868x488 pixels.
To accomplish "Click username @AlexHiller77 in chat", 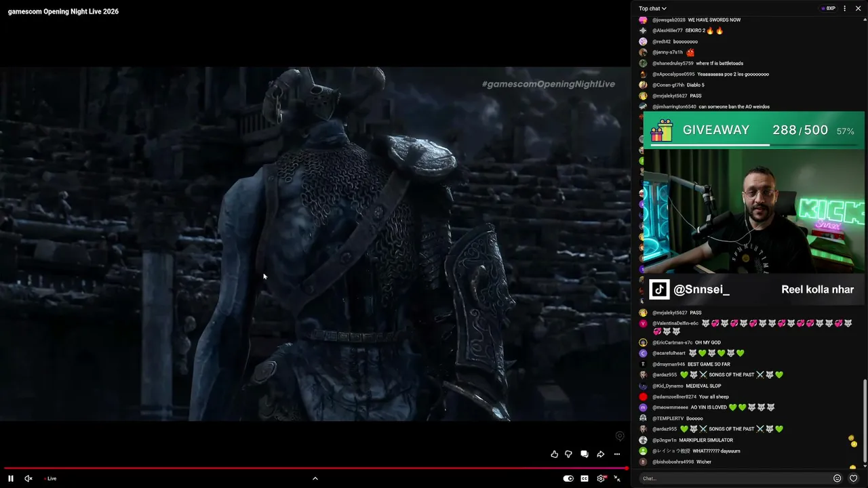I will pos(667,30).
